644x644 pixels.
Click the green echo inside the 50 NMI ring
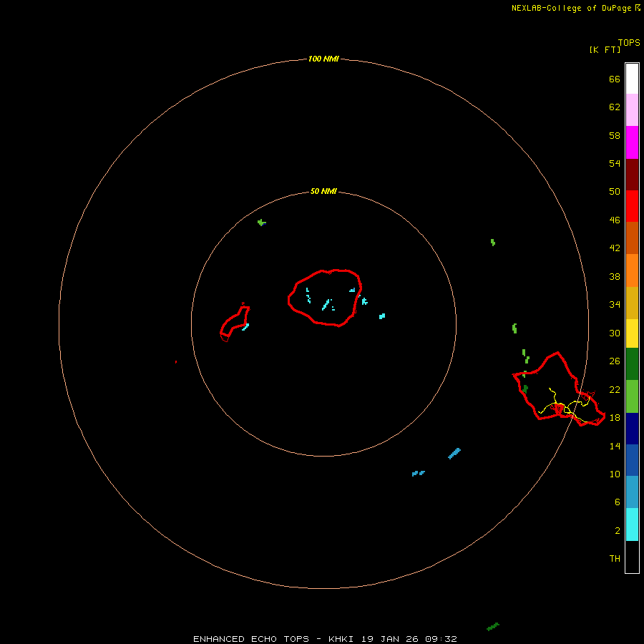262,223
